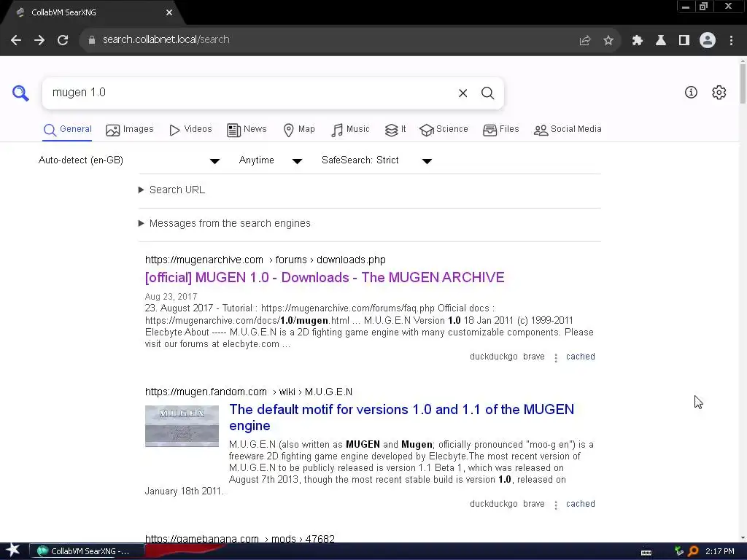
Task: Expand Messages from the search engines
Action: pyautogui.click(x=225, y=223)
